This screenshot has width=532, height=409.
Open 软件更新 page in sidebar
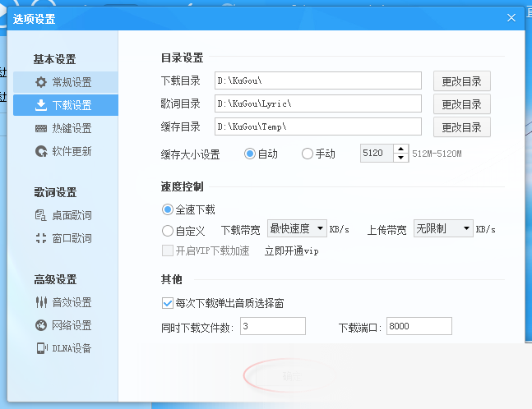(66, 151)
